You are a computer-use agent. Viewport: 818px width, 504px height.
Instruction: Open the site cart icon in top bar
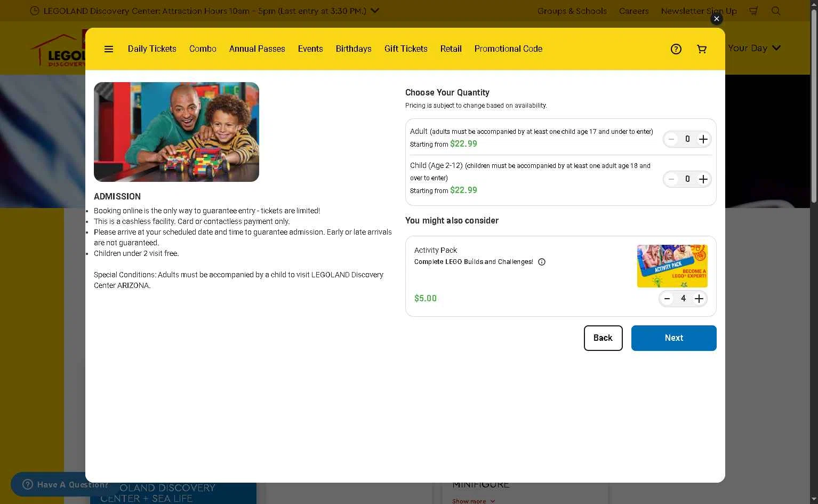[x=753, y=11]
